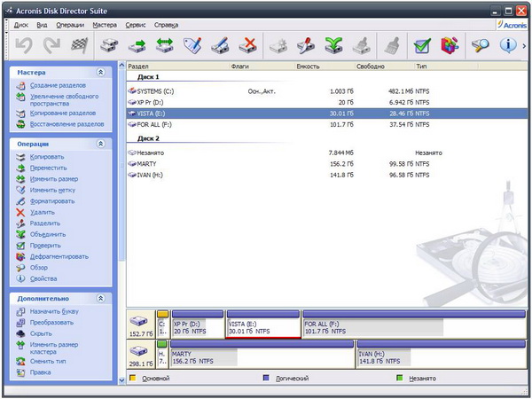532x399 pixels.
Task: Click the Copy partition toolbar icon
Action: pos(109,45)
